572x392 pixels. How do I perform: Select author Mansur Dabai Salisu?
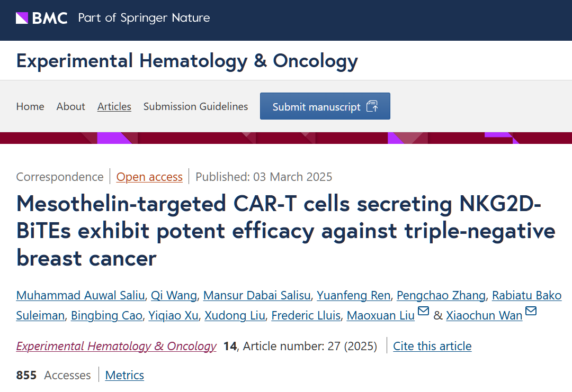[x=257, y=295]
